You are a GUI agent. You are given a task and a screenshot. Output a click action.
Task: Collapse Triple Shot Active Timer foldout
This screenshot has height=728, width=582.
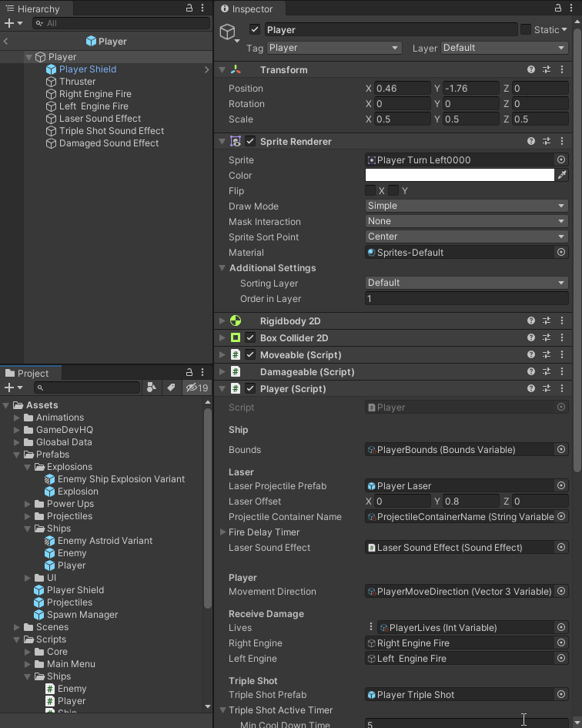tap(222, 710)
